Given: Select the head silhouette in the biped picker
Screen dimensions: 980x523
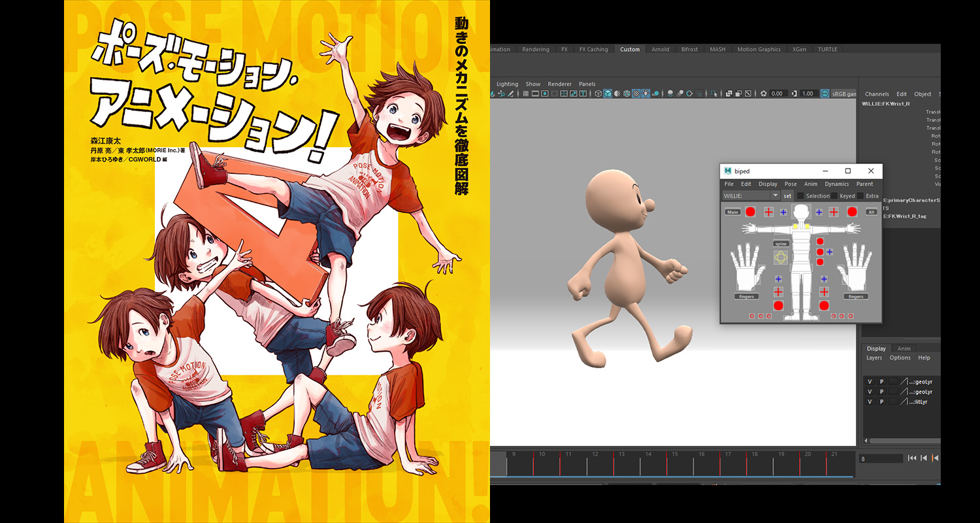Looking at the screenshot, I should click(802, 211).
